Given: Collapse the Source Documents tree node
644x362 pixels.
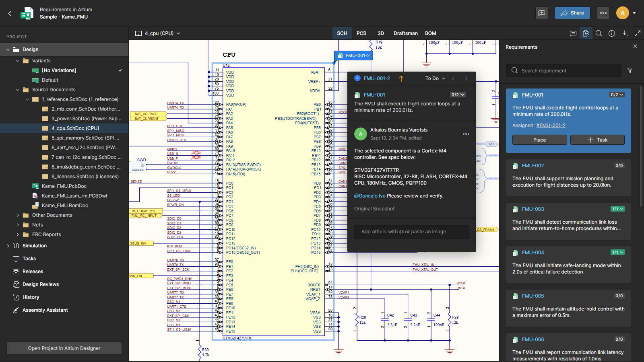Looking at the screenshot, I should [18, 89].
